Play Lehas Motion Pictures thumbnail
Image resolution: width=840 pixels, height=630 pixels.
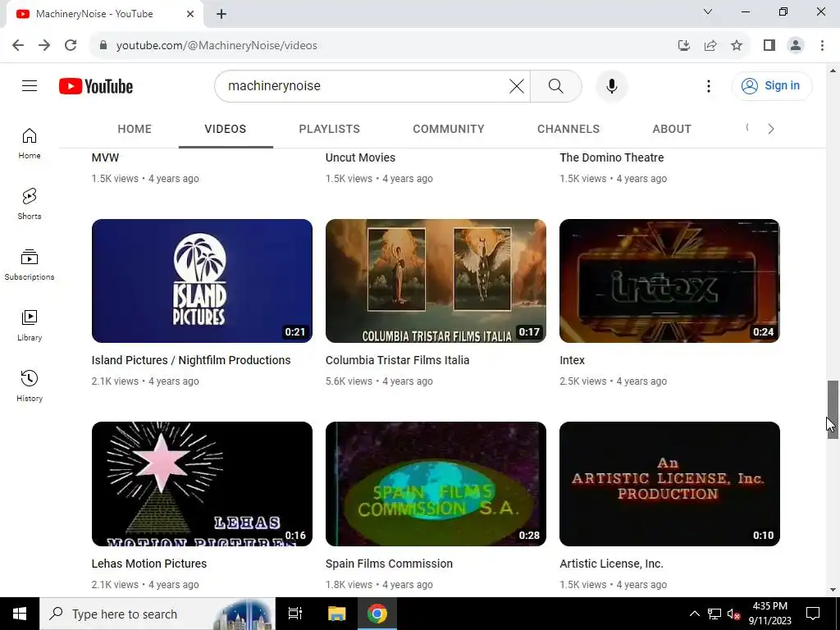(202, 484)
